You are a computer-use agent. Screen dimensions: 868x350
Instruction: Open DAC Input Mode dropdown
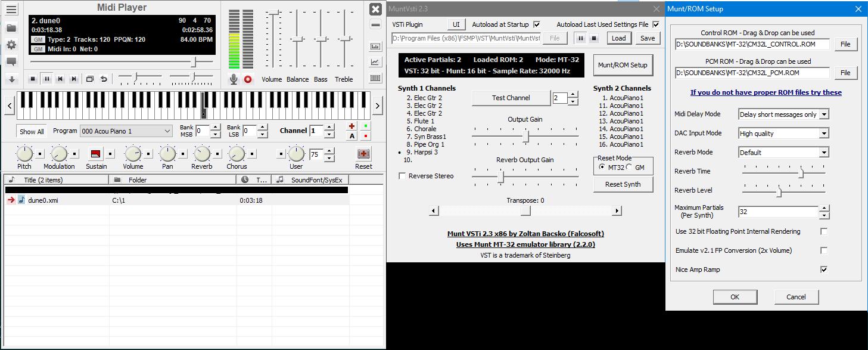[783, 134]
